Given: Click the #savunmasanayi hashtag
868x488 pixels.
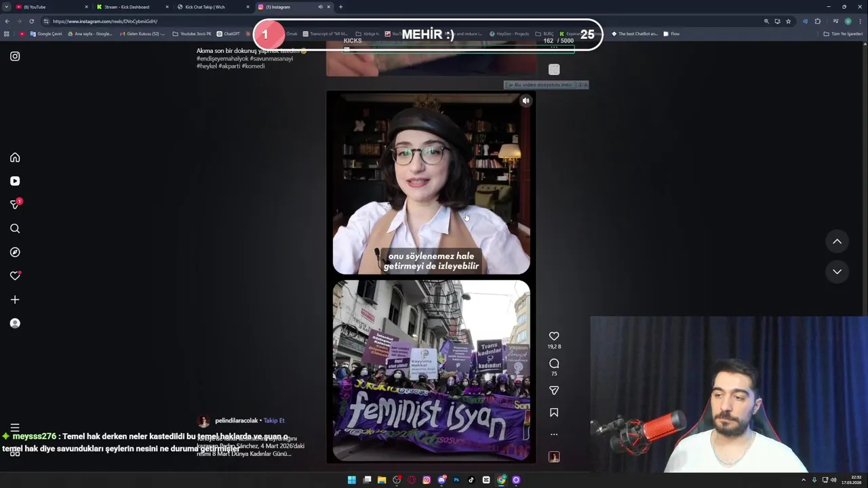Looking at the screenshot, I should point(271,59).
